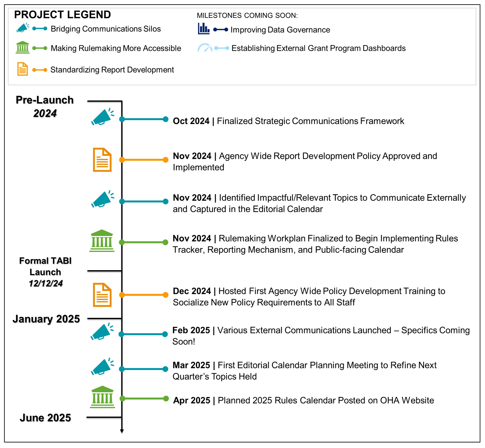The height and width of the screenshot is (448, 485).
Task: Click Establishing External Grant Program Dashboards text
Action: tap(319, 48)
